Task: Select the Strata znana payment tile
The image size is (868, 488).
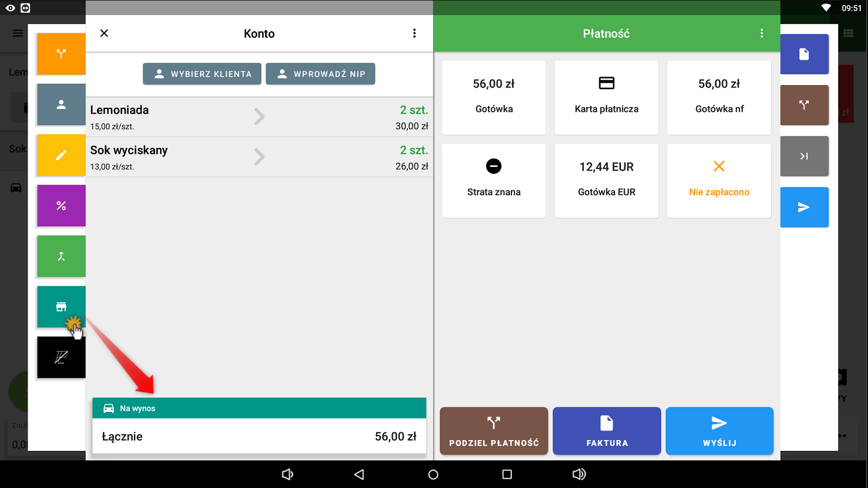Action: pyautogui.click(x=494, y=180)
